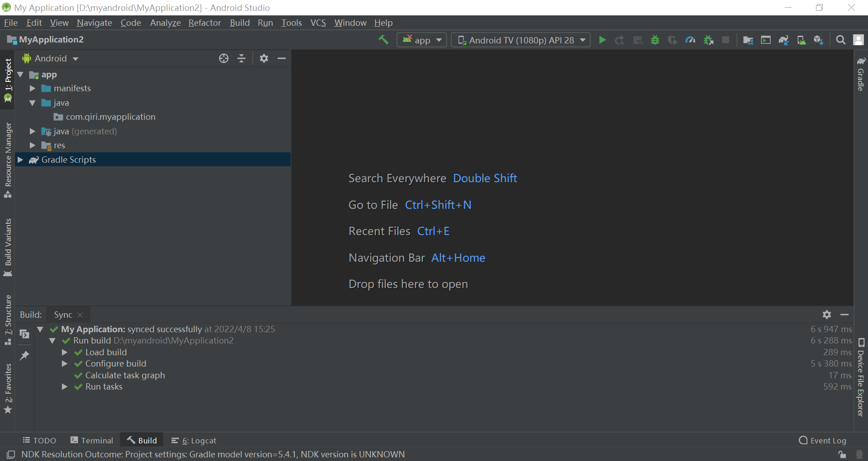Open the Navigate menu
The width and height of the screenshot is (868, 461).
pos(94,23)
